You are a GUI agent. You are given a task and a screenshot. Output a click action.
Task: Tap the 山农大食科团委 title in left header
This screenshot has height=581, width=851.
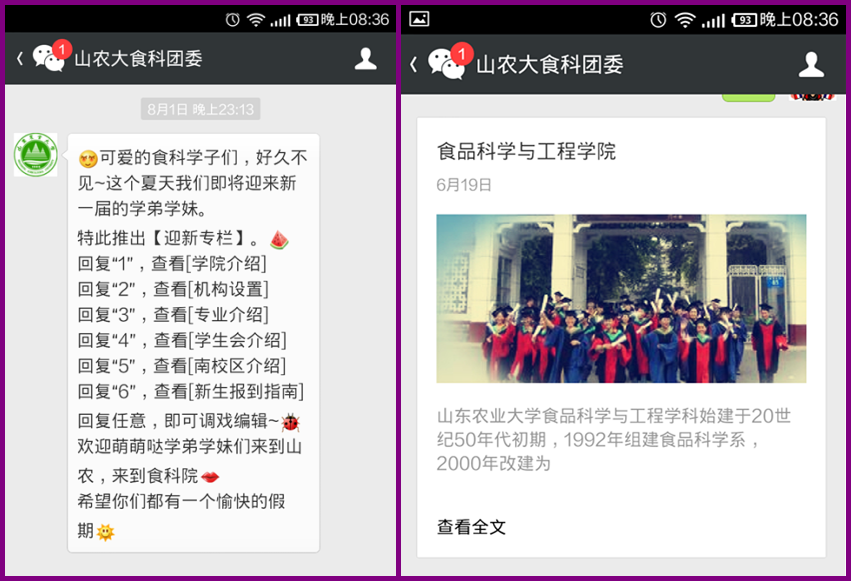point(138,59)
